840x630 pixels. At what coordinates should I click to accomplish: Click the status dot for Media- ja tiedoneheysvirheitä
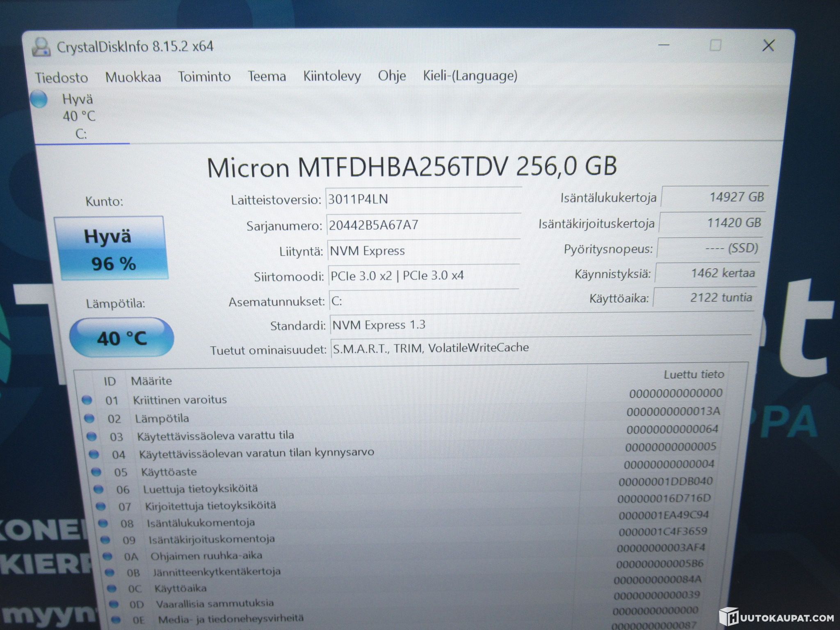116,619
